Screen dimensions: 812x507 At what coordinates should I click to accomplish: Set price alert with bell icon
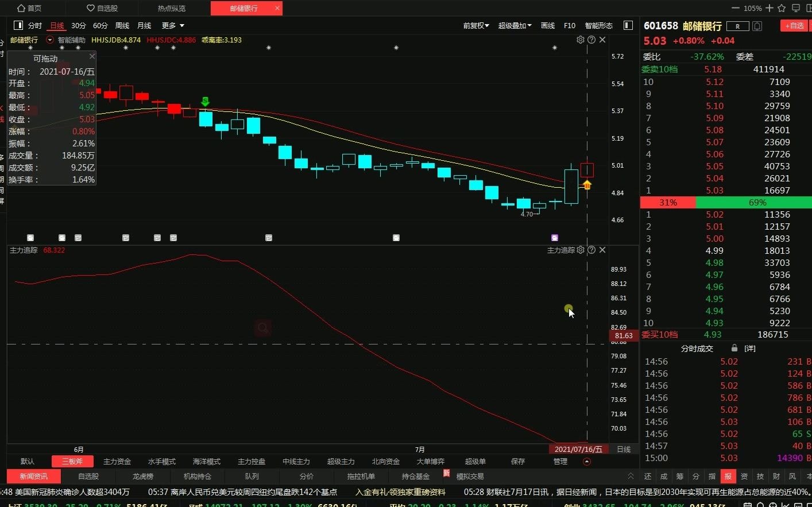757,26
